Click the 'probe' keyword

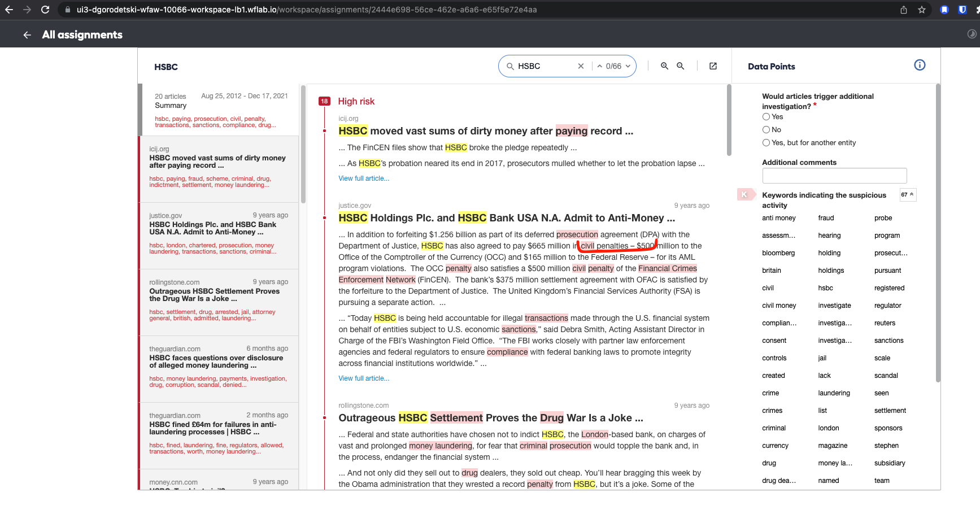click(x=883, y=218)
